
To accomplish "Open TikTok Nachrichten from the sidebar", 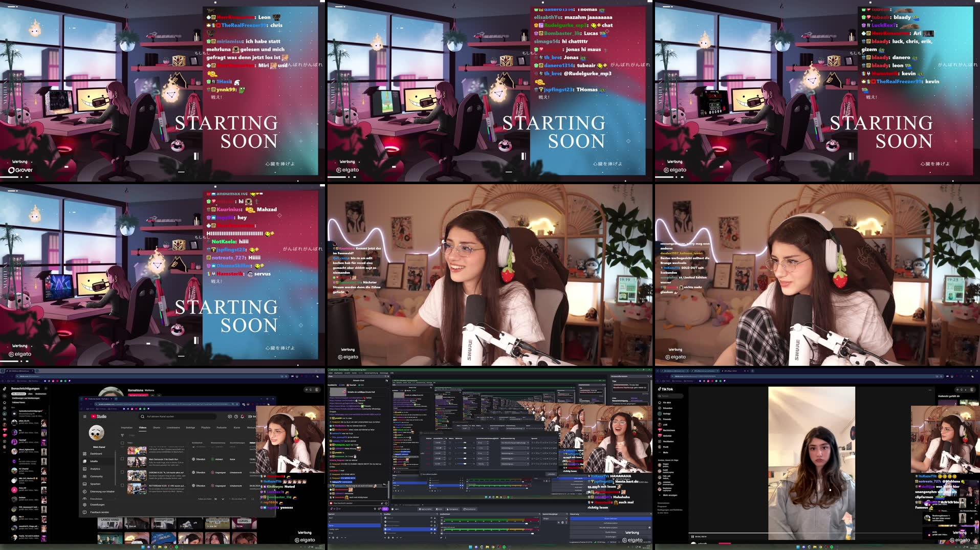I will 669,430.
